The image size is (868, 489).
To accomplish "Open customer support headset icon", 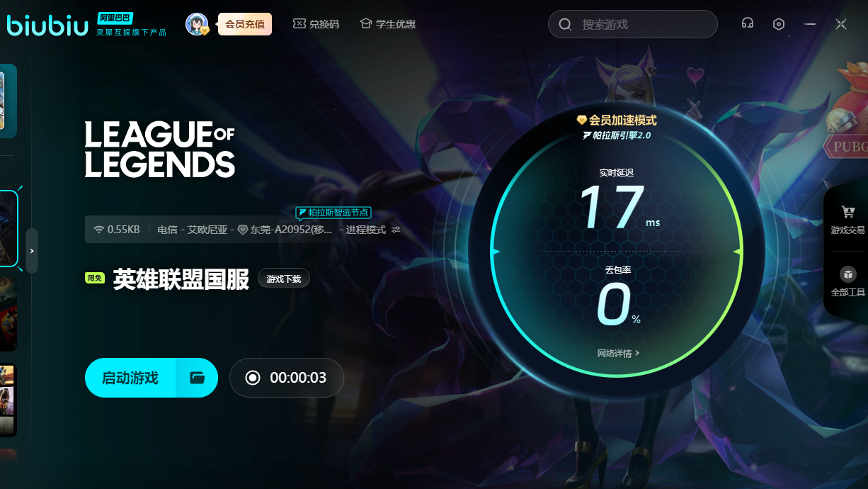I will (x=747, y=24).
